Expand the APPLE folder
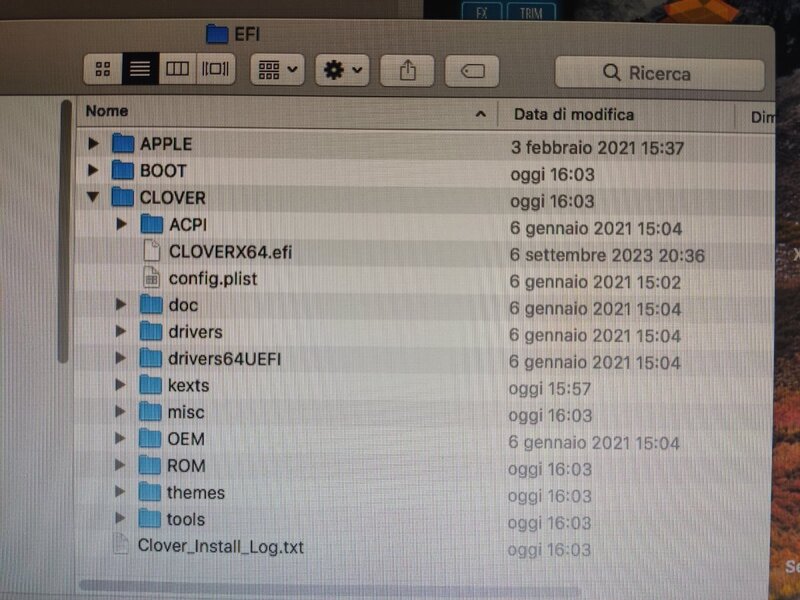The image size is (800, 600). click(93, 143)
